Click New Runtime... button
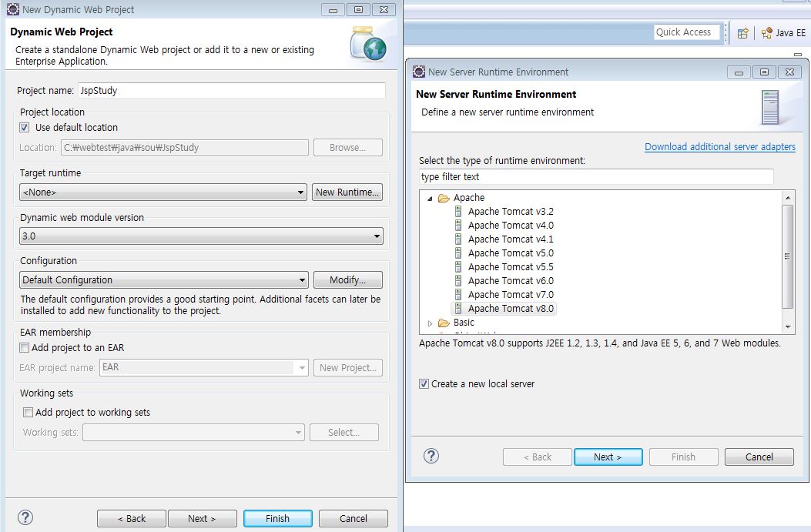This screenshot has width=811, height=532. point(347,192)
